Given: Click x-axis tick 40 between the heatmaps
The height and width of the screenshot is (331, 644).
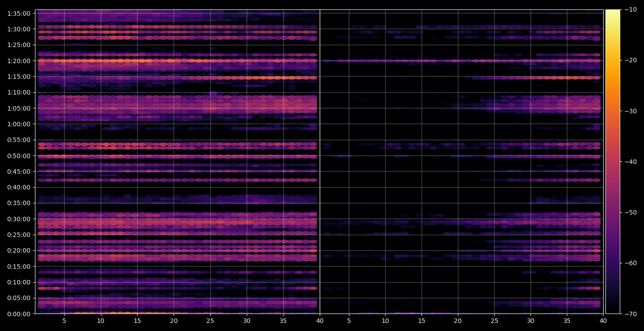Looking at the screenshot, I should click(320, 321).
